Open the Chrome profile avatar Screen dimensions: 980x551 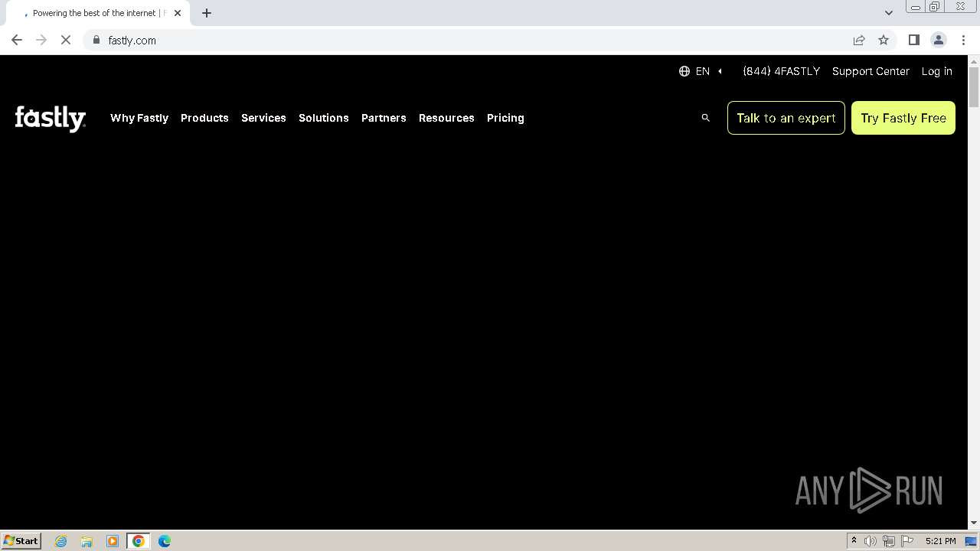pyautogui.click(x=938, y=40)
